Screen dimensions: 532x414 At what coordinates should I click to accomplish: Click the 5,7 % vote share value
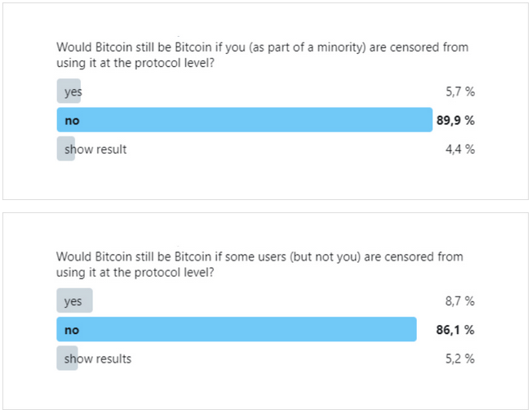click(x=460, y=91)
